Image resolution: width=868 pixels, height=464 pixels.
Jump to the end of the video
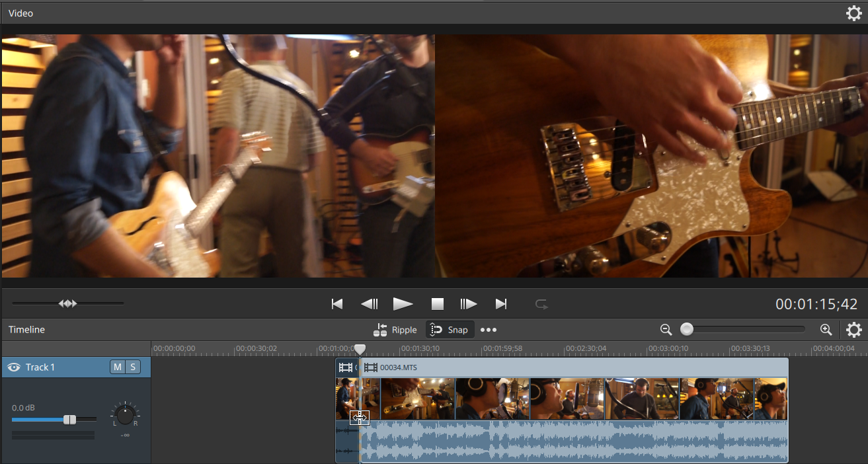[501, 304]
